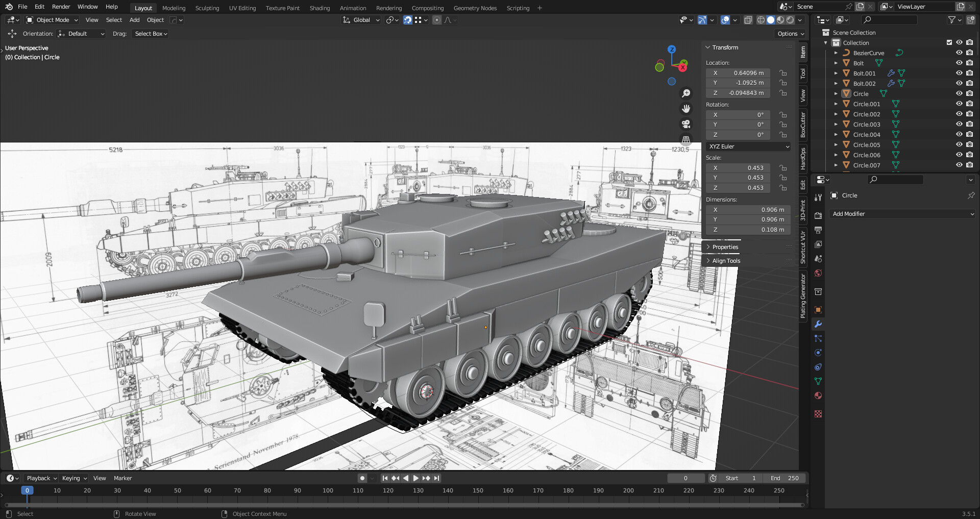The width and height of the screenshot is (980, 519).
Task: Jump to the last frame in the timeline
Action: (436, 478)
